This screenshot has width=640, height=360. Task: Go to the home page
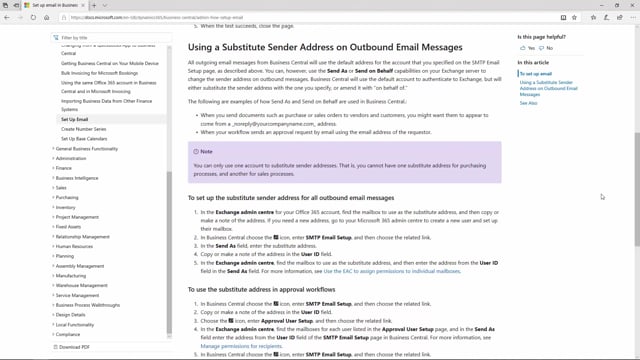(x=47, y=18)
